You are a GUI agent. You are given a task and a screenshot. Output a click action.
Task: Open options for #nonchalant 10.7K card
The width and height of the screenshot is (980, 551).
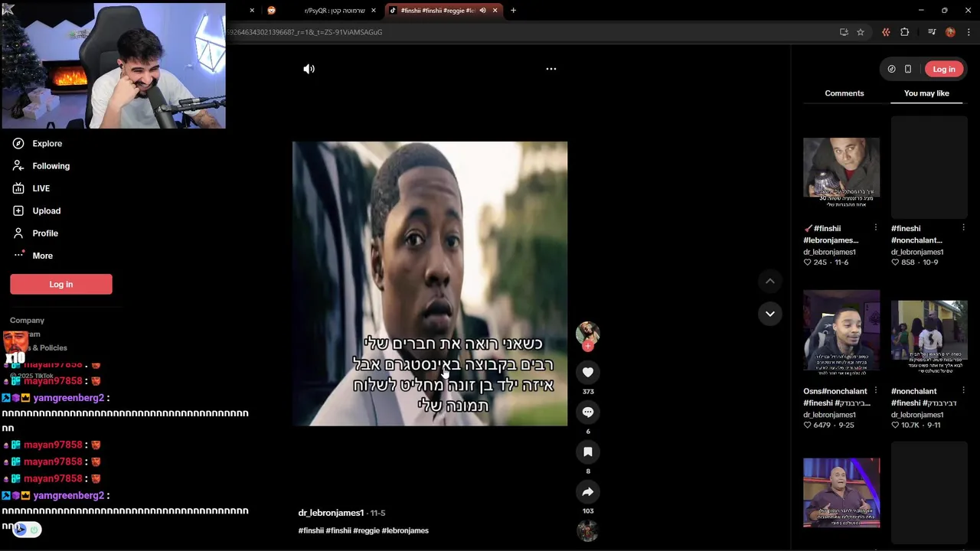pyautogui.click(x=963, y=390)
